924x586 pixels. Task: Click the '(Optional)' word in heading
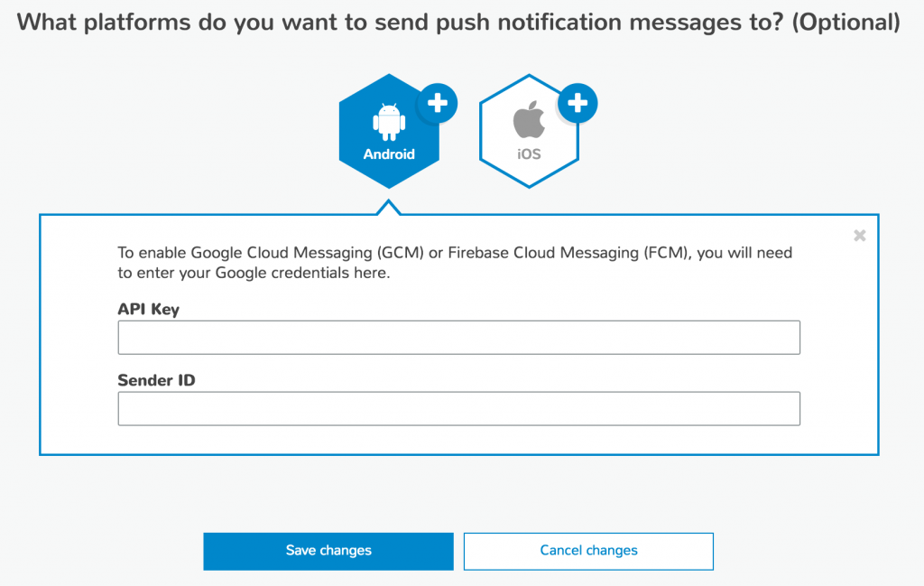(846, 23)
